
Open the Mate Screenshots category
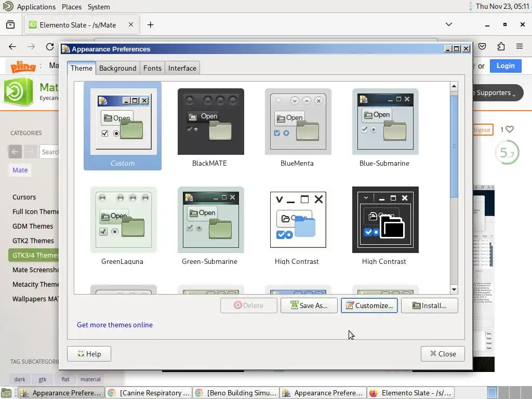(x=36, y=270)
